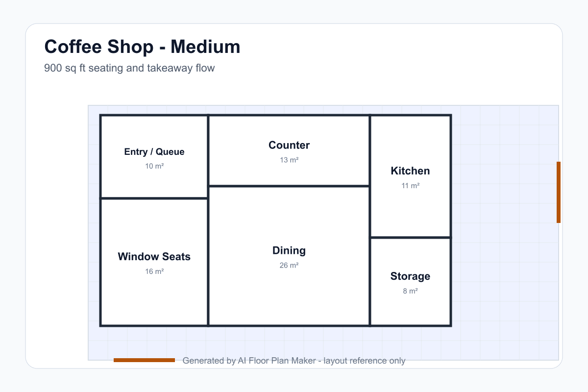Click the 10 m² Entry area label
The image size is (588, 392).
point(154,166)
